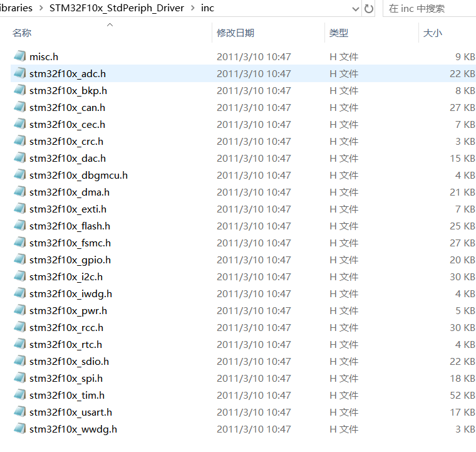Viewport: 476px width, 452px height.
Task: Select the file name stm32f10x_pwr.h
Action: pyautogui.click(x=68, y=311)
